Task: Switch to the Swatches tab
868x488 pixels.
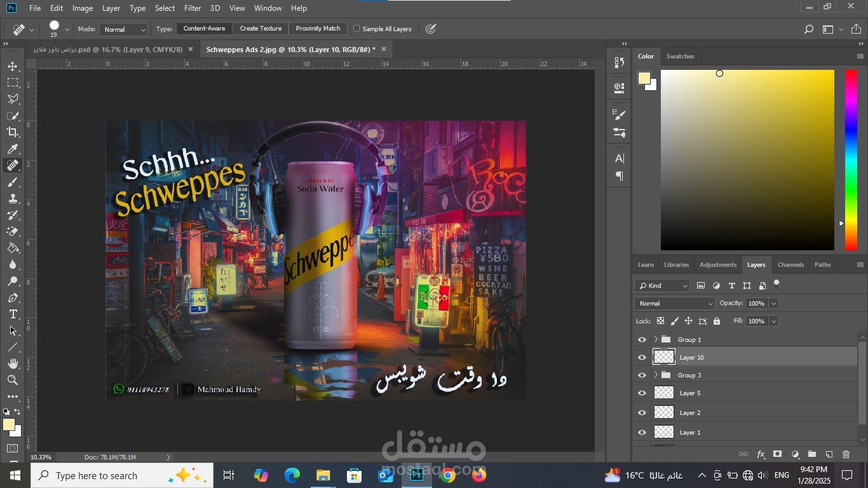Action: point(680,56)
